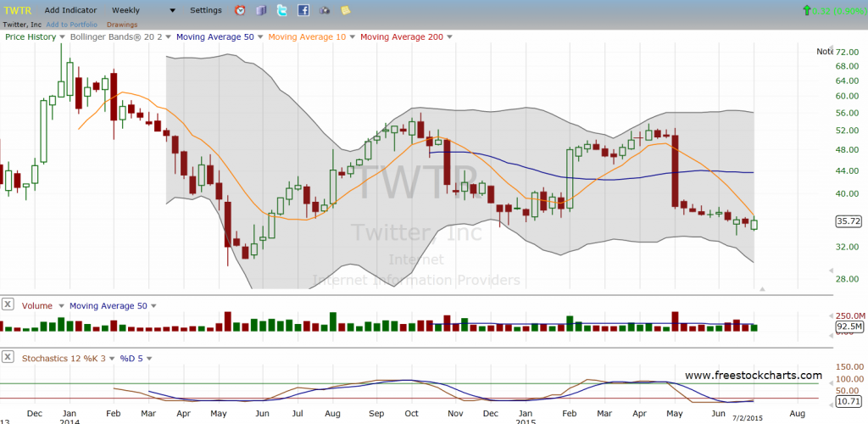
Task: Click the volume value tag 92.5M
Action: 849,326
